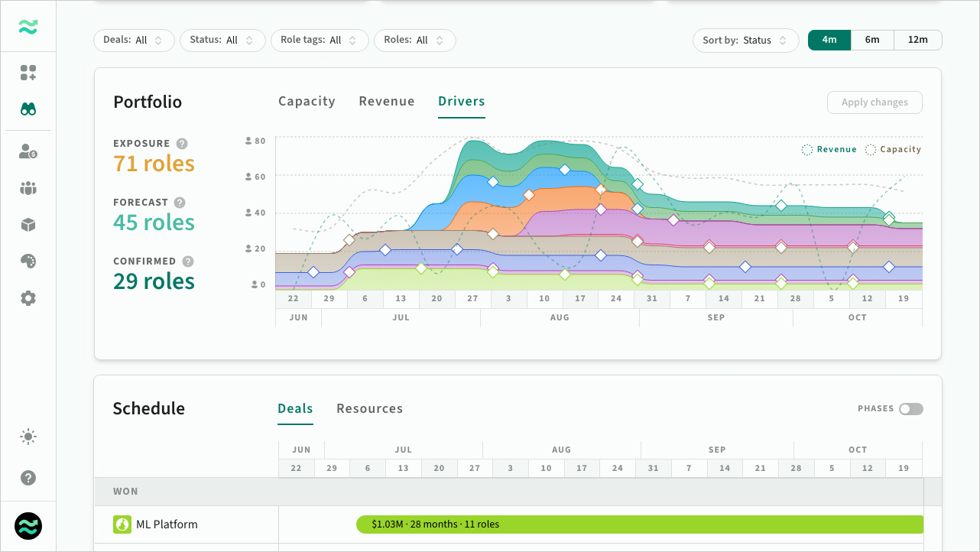This screenshot has width=980, height=552.
Task: Open the settings gear in sidebar
Action: pyautogui.click(x=28, y=298)
